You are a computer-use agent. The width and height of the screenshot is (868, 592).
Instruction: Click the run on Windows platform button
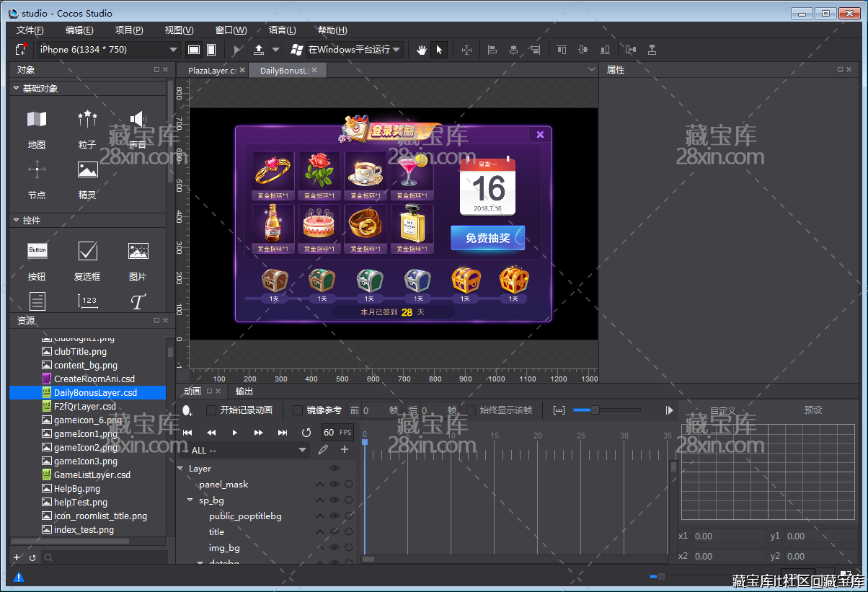(346, 50)
